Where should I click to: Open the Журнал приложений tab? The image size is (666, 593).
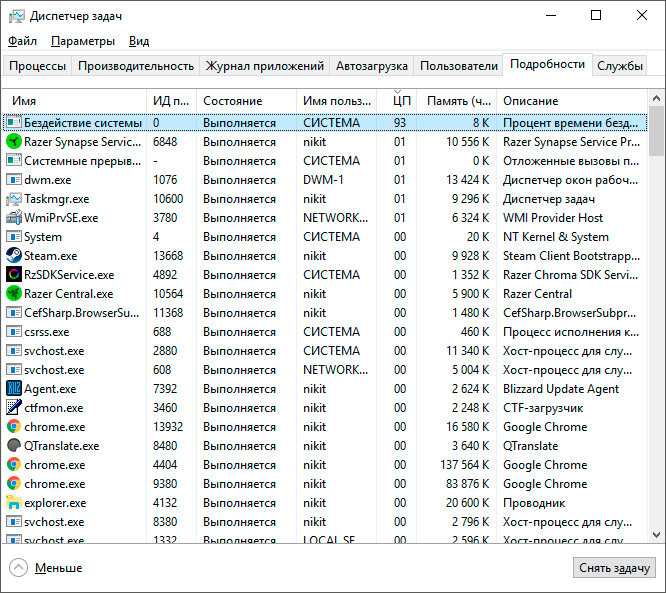(x=265, y=66)
